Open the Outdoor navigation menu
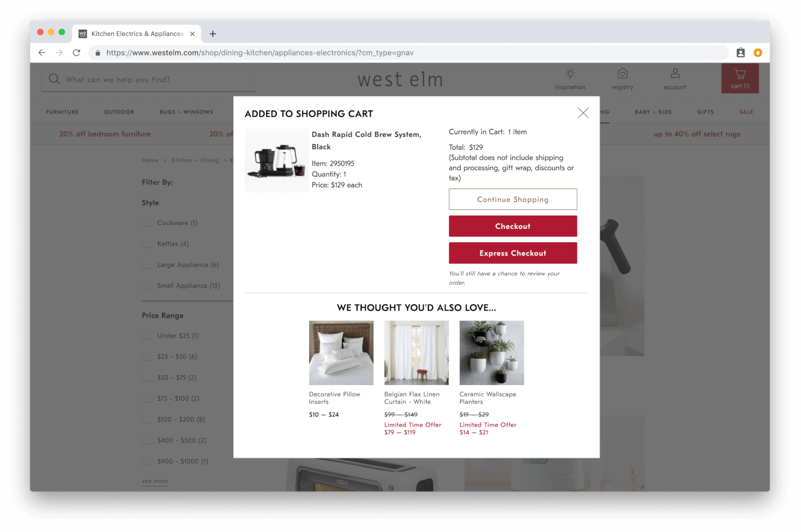The image size is (801, 532). (x=119, y=112)
